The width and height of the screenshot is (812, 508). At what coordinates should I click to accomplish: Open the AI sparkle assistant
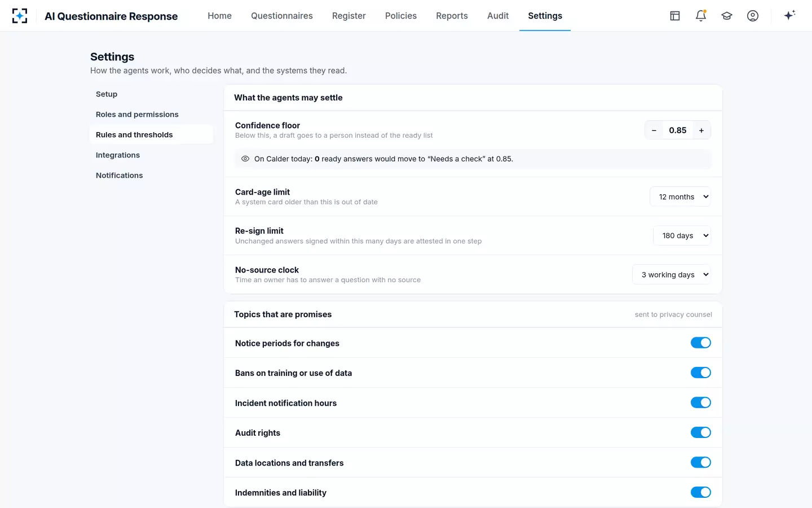coord(789,15)
